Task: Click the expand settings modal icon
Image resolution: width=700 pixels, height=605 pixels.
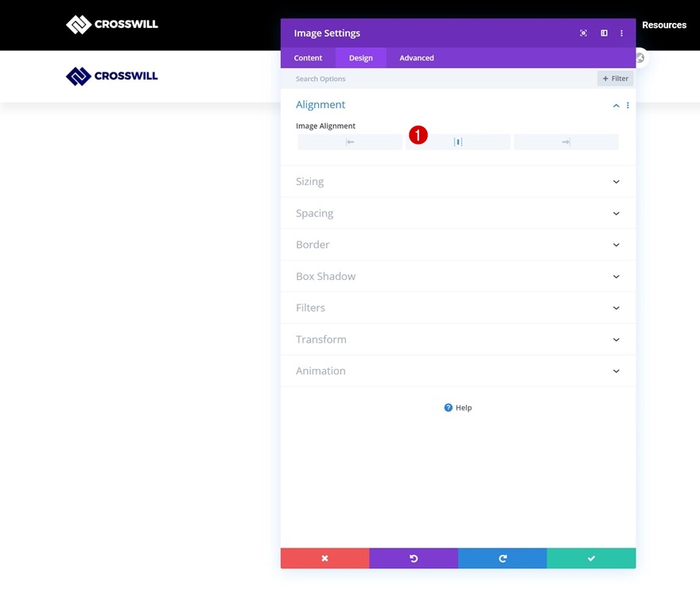Action: click(x=583, y=33)
